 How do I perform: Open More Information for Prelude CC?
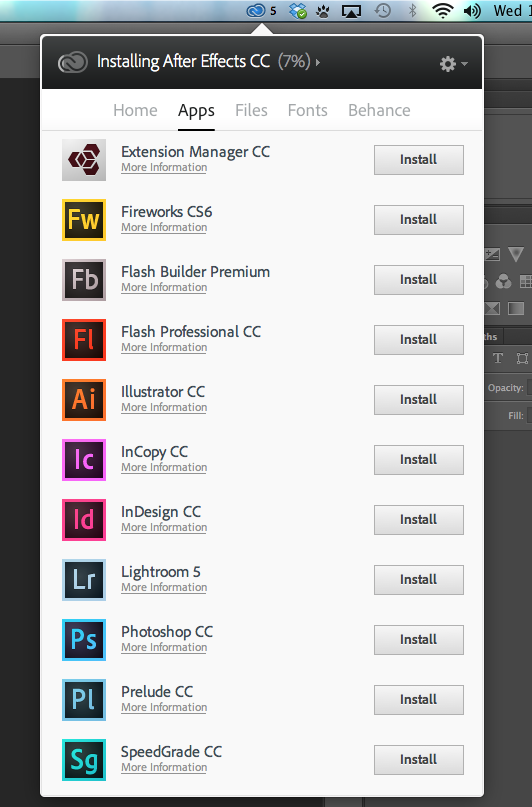pyautogui.click(x=164, y=708)
